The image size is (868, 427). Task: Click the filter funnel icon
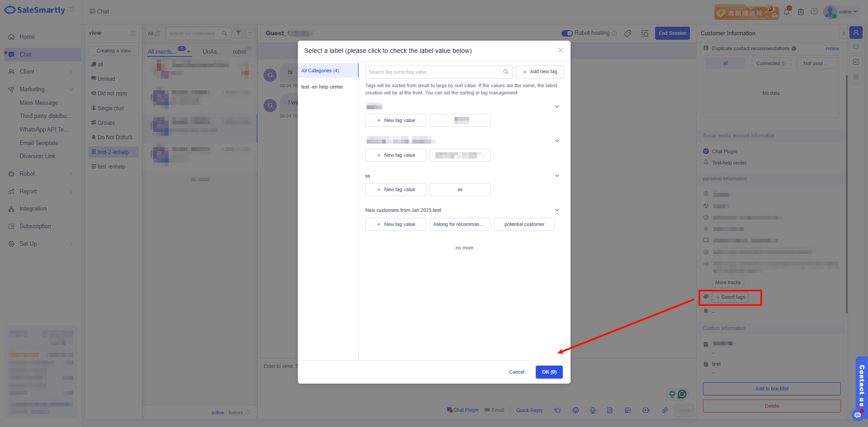[x=238, y=33]
